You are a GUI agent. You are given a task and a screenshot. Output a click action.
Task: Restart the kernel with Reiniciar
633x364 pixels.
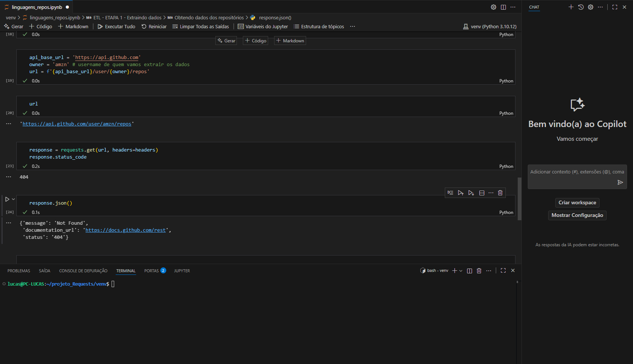pyautogui.click(x=154, y=26)
